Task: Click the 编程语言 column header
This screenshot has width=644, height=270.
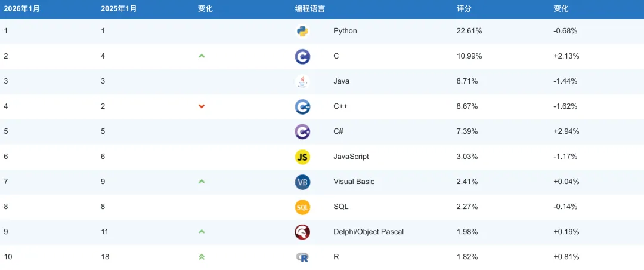Action: [x=309, y=8]
